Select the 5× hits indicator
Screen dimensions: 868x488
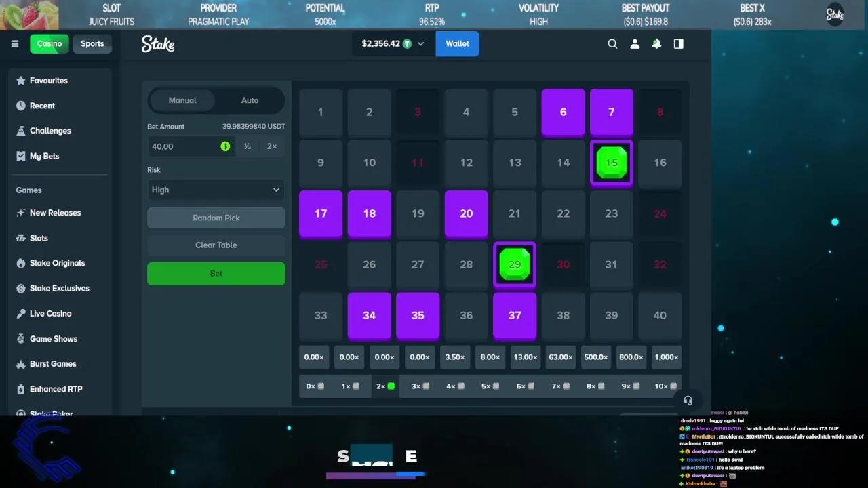point(490,386)
